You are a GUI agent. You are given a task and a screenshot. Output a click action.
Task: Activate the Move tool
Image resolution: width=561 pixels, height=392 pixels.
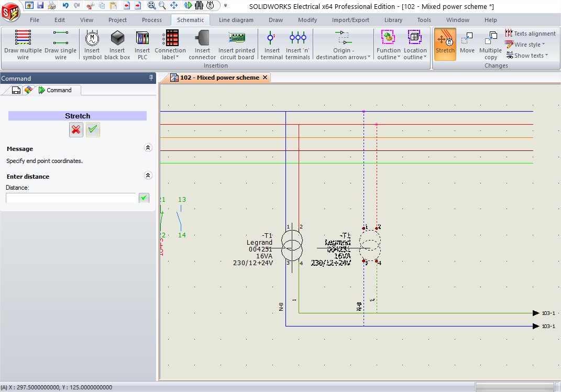pyautogui.click(x=467, y=43)
